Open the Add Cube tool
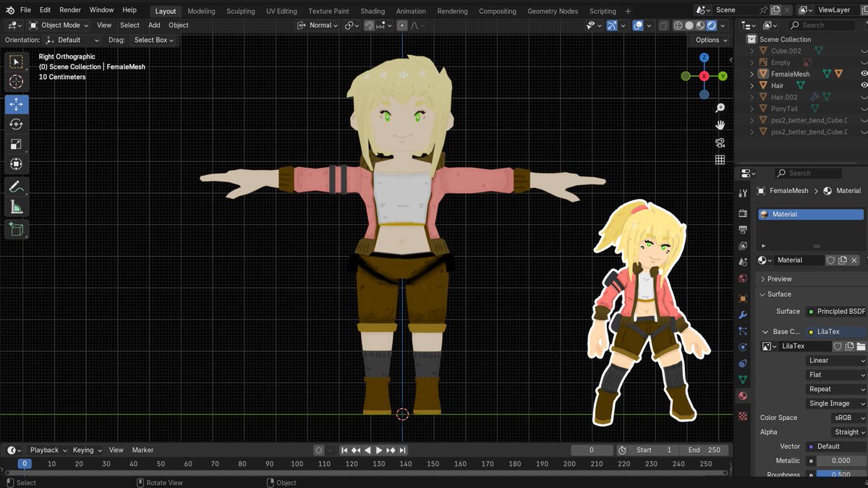This screenshot has width=868, height=488. (x=17, y=230)
